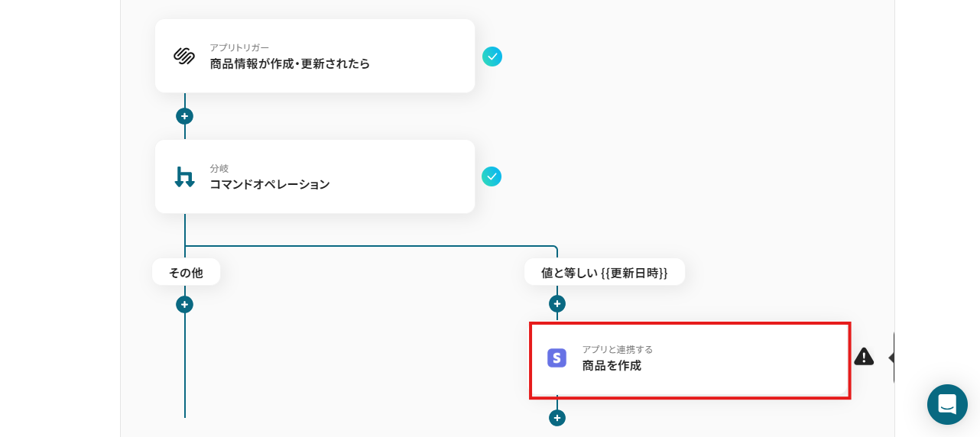
Task: Open the 商品情報が作成・更新されたら trigger step
Action: click(315, 57)
